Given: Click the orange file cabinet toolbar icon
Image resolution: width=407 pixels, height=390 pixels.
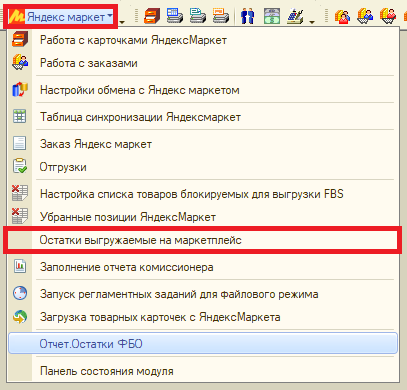Looking at the screenshot, I should [152, 16].
